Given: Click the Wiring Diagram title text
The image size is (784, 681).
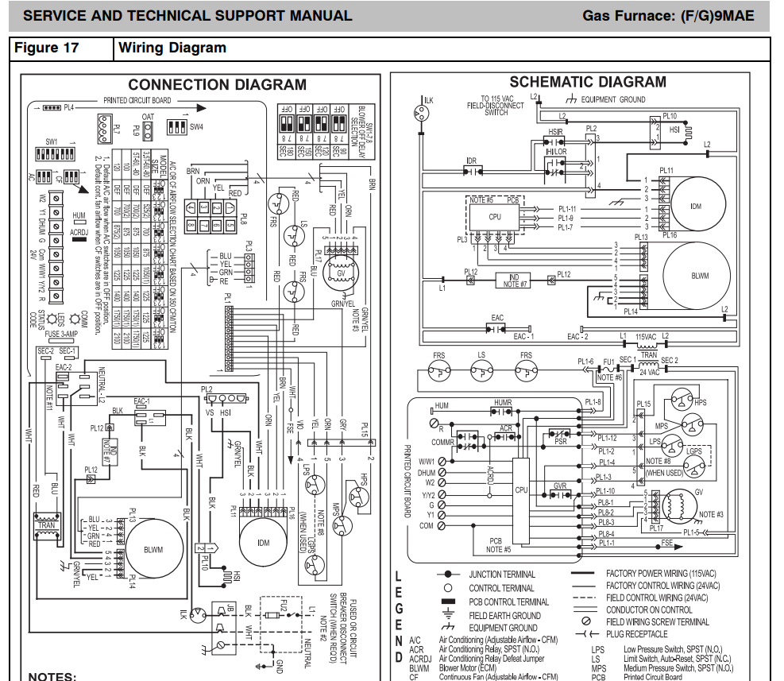Looking at the screenshot, I should pyautogui.click(x=172, y=48).
